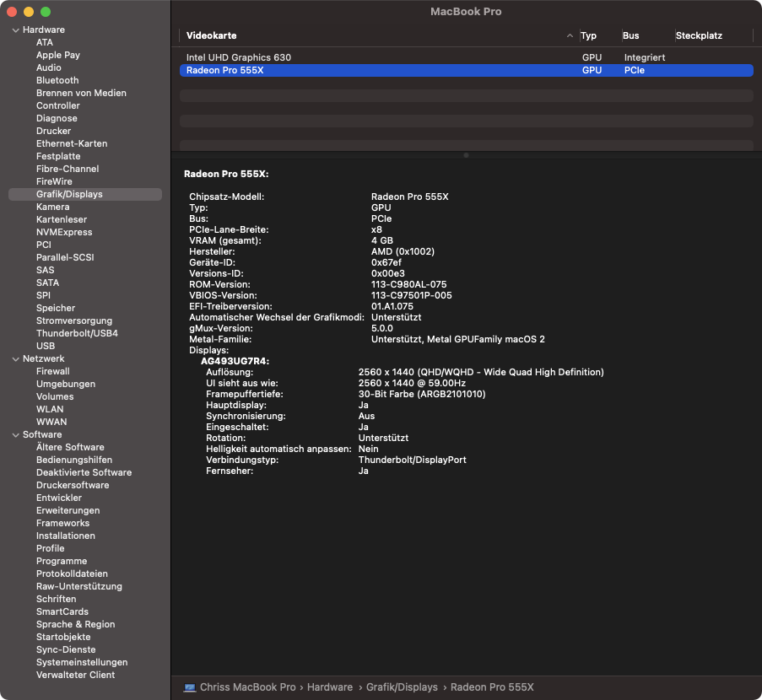
Task: Select Schriften under Software
Action: tap(56, 599)
